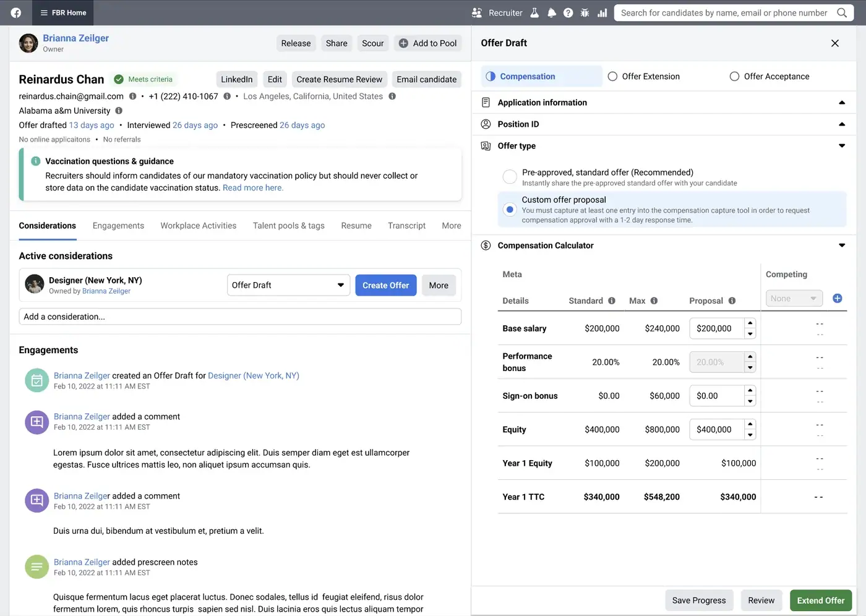
Task: Click info icon next to Alabama a&m University
Action: pyautogui.click(x=119, y=111)
